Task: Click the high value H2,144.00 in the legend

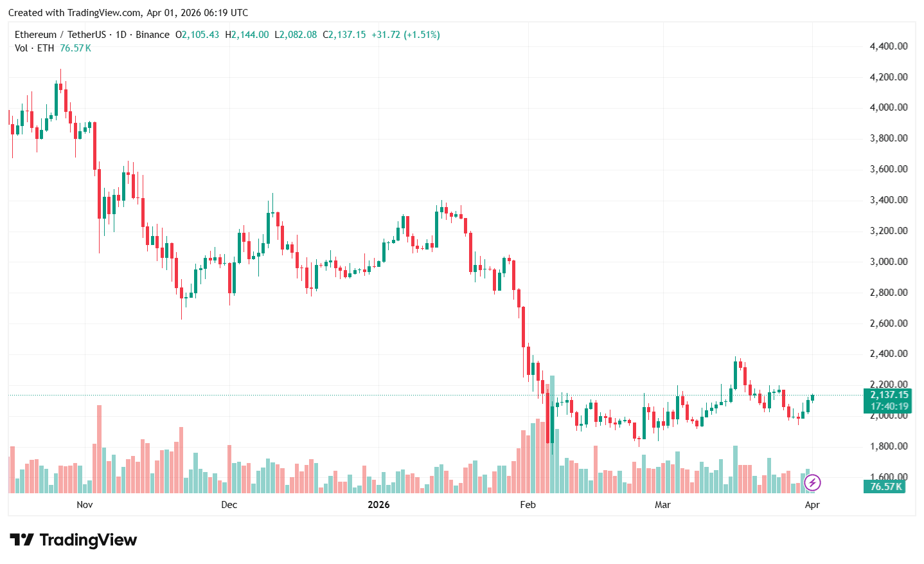Action: [x=247, y=35]
